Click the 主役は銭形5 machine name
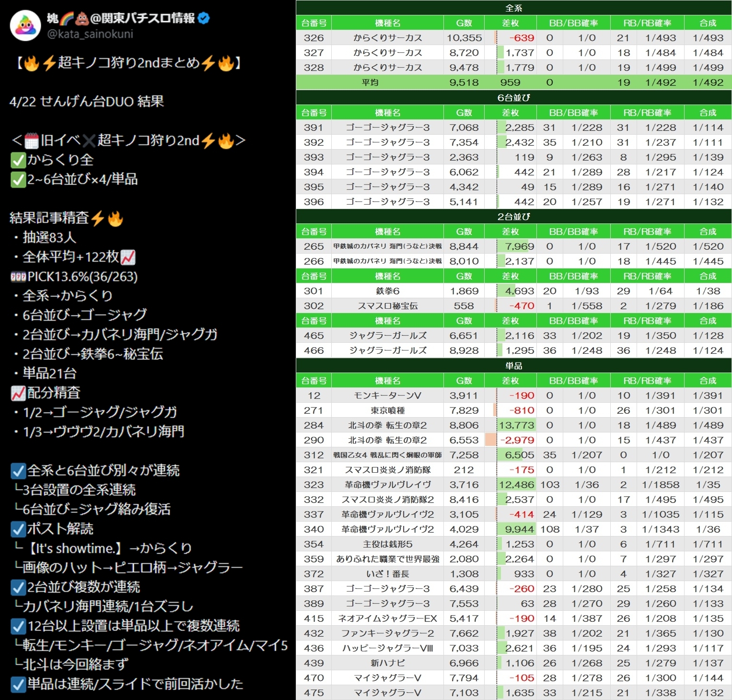This screenshot has width=732, height=700. (x=388, y=544)
